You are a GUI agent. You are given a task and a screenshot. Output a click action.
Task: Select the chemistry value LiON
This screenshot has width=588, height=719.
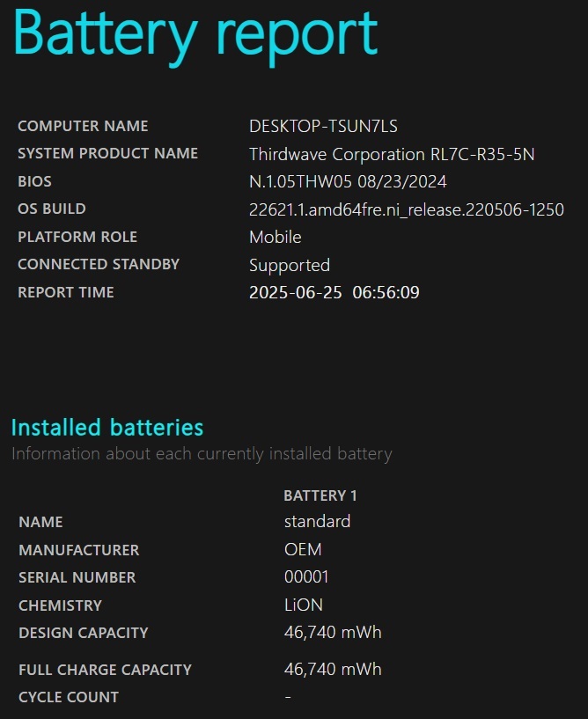[x=303, y=605]
